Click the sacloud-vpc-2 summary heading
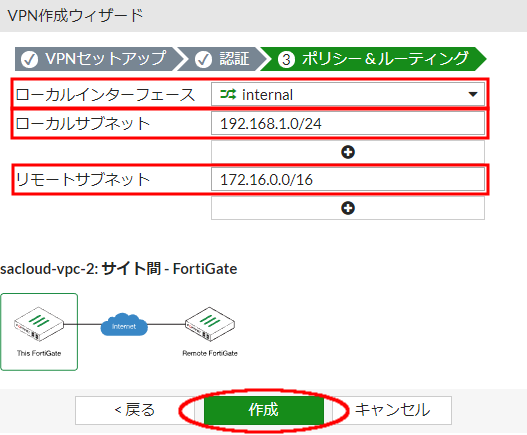 (x=119, y=269)
